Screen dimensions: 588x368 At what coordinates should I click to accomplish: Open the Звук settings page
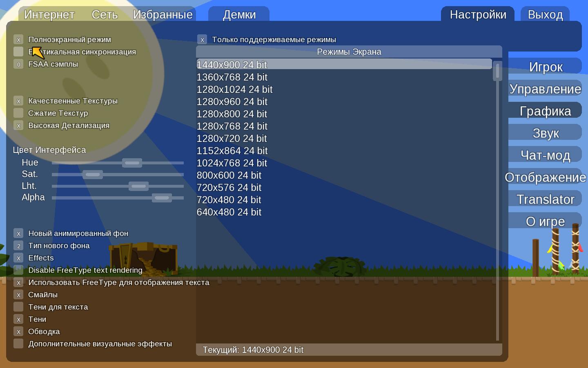(546, 133)
